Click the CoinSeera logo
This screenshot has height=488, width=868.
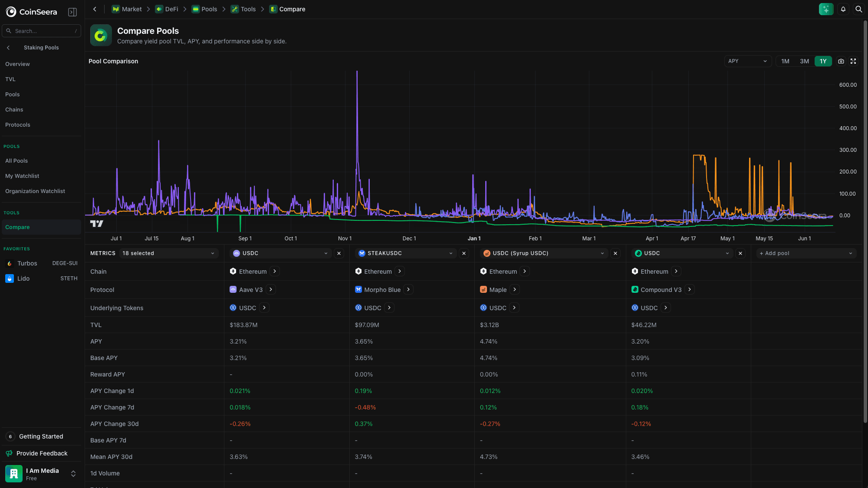pos(31,12)
